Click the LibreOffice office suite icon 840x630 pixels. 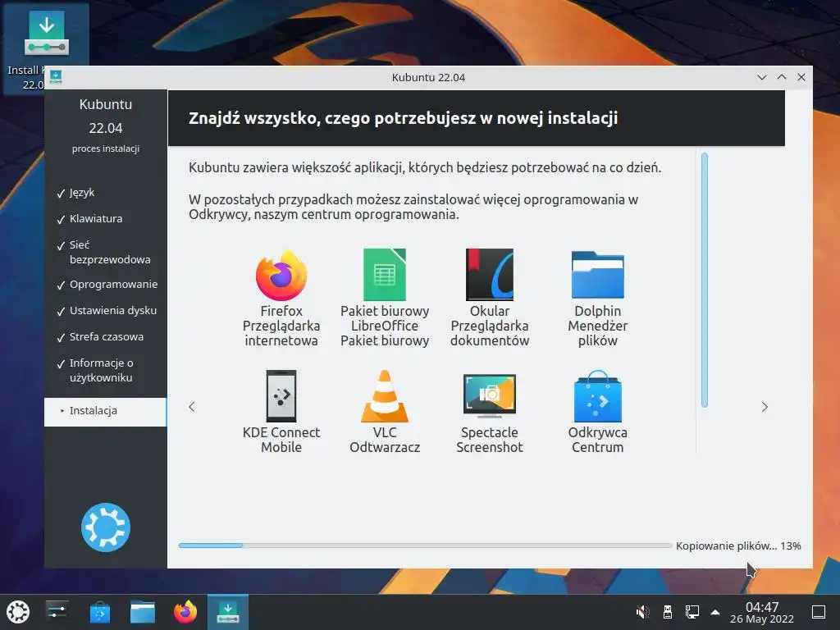385,275
